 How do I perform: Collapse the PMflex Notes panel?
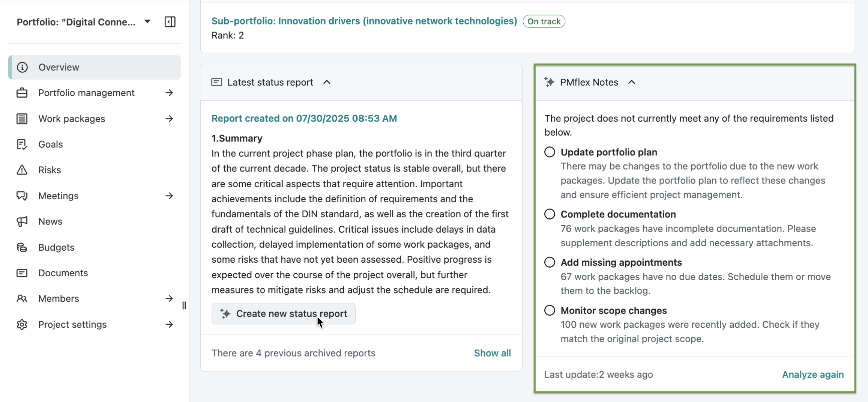point(631,82)
